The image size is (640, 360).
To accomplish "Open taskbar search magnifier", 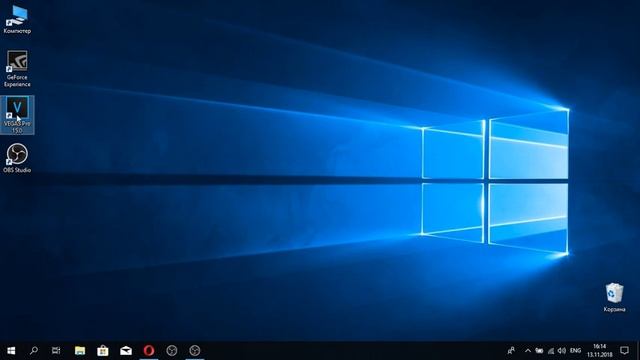I will pyautogui.click(x=34, y=351).
